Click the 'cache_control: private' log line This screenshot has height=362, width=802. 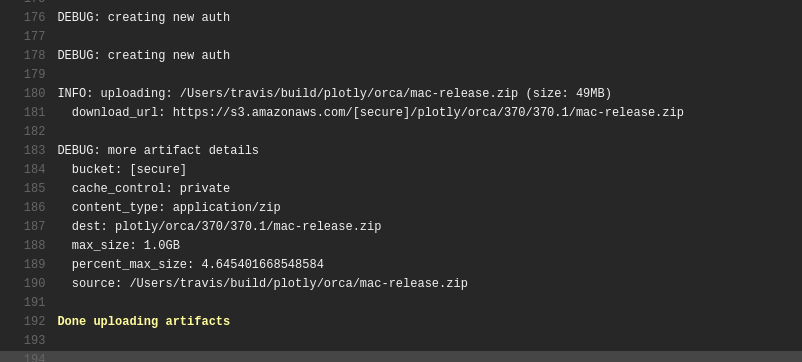point(151,189)
